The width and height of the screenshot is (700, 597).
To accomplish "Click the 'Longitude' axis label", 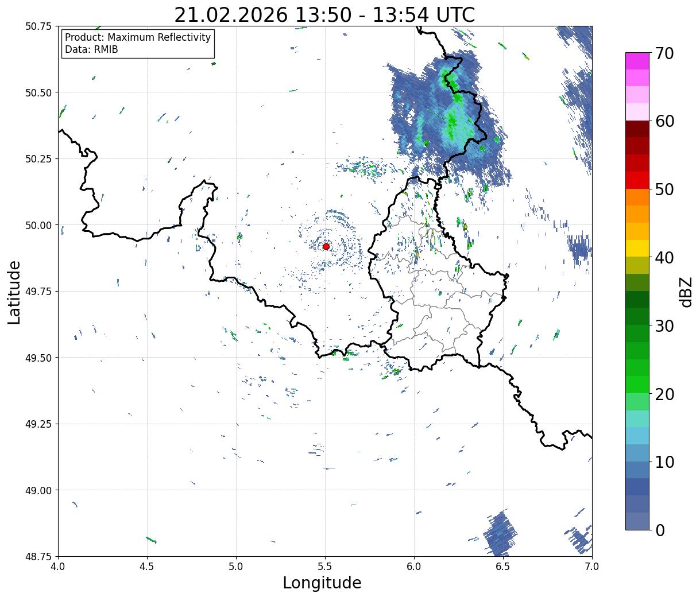I will pyautogui.click(x=322, y=583).
